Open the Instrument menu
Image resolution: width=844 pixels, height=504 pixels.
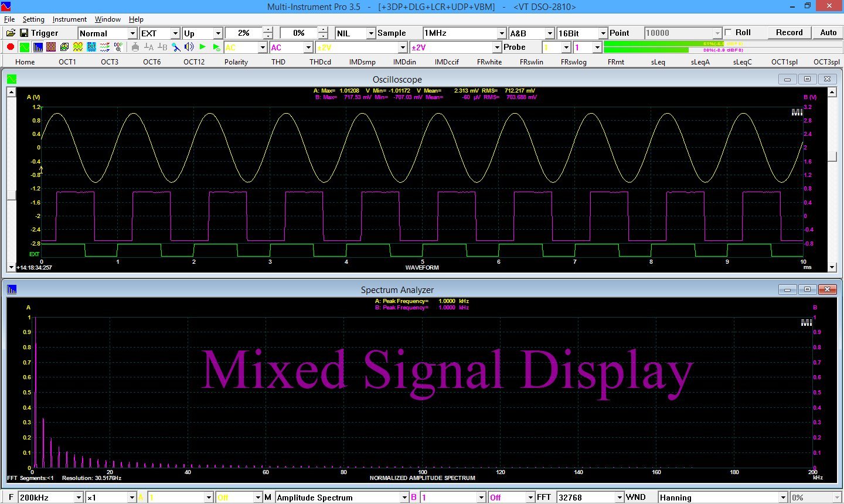[x=69, y=19]
